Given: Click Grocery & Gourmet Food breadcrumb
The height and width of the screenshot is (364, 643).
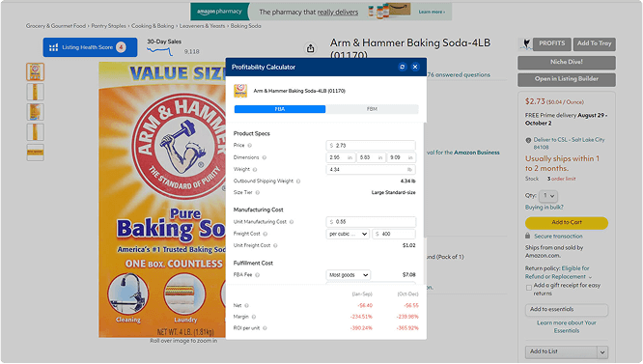Looking at the screenshot, I should pos(56,26).
